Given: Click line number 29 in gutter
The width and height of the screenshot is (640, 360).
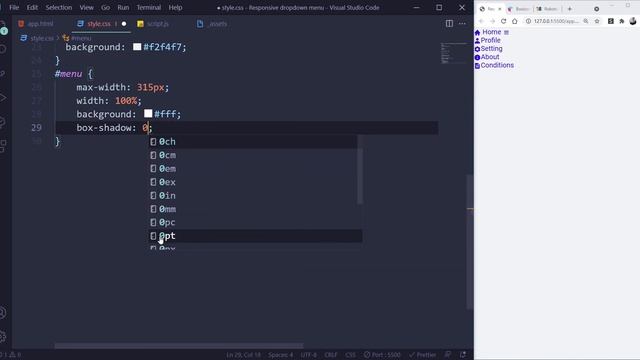Looking at the screenshot, I should click(36, 128).
